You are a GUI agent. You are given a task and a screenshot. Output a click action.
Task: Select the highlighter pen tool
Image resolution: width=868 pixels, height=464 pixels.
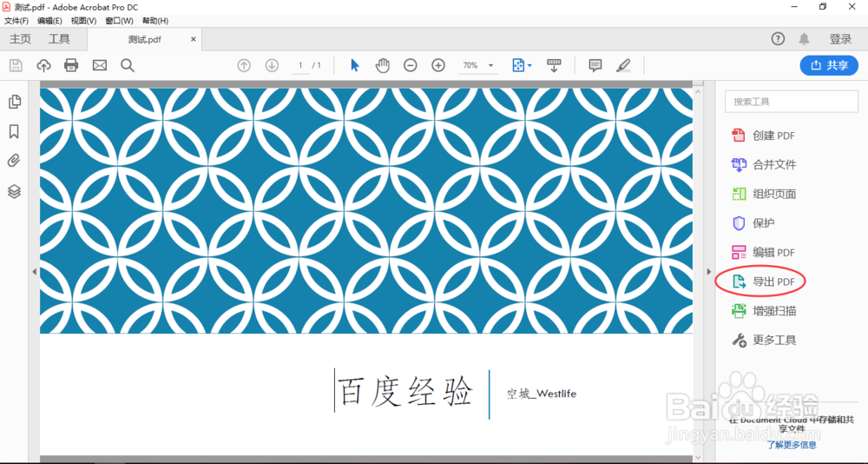point(623,65)
